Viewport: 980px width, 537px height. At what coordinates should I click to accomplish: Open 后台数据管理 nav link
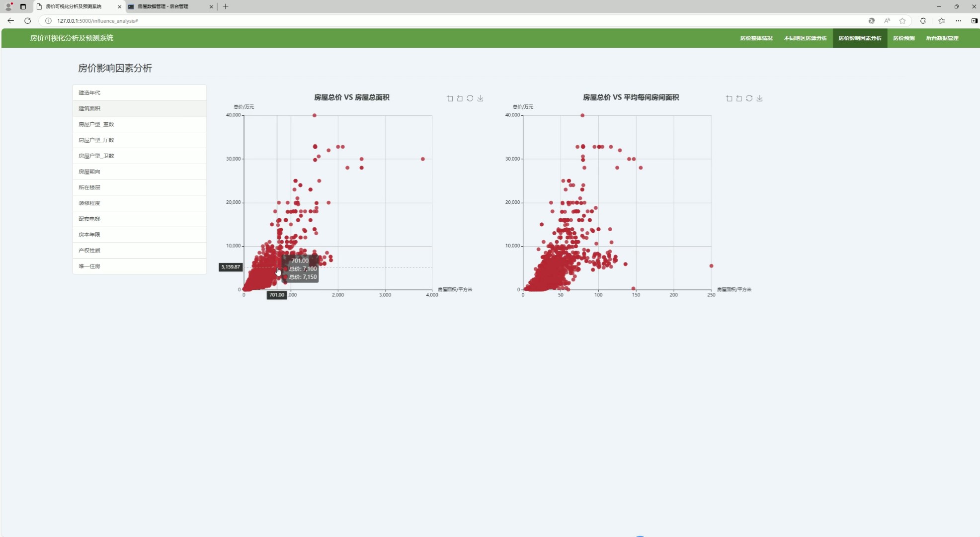[942, 38]
